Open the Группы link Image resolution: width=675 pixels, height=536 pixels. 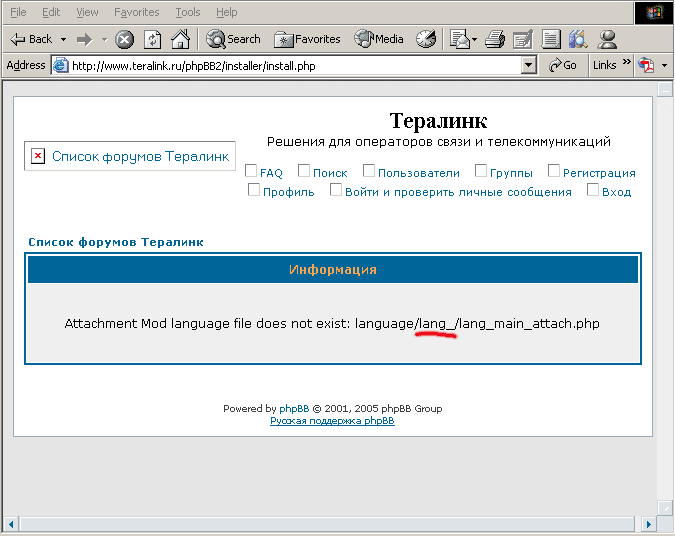511,173
